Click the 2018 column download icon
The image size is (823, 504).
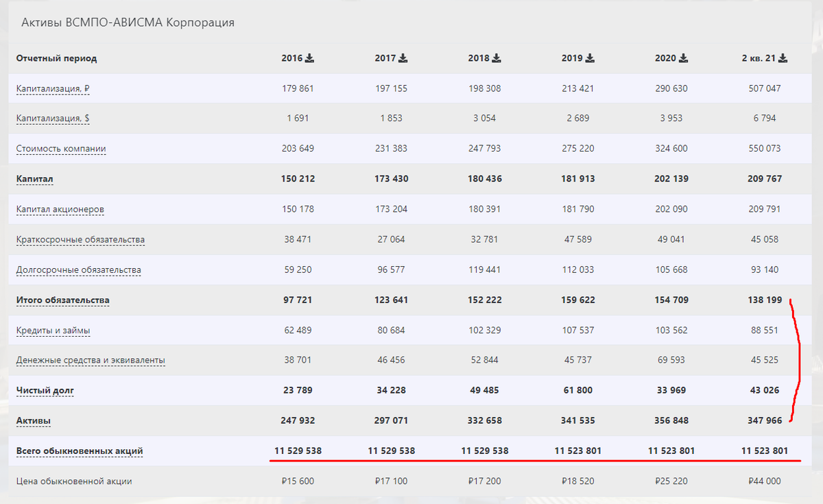point(497,58)
